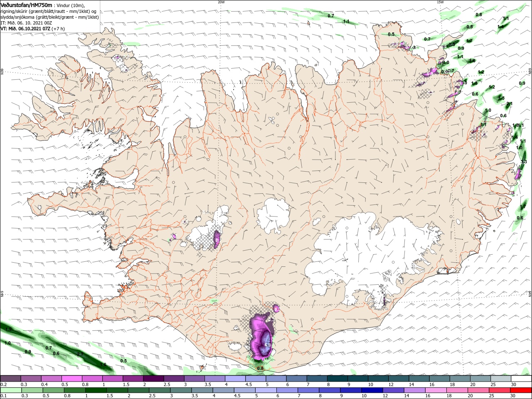Image resolution: width=532 pixels, height=399 pixels.
Task: Click the 18 label in the bottom legend row
Action: [x=449, y=396]
